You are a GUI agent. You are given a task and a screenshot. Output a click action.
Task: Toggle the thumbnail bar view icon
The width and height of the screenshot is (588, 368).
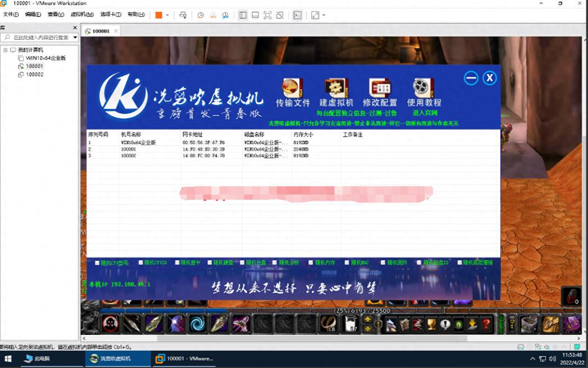pos(256,15)
